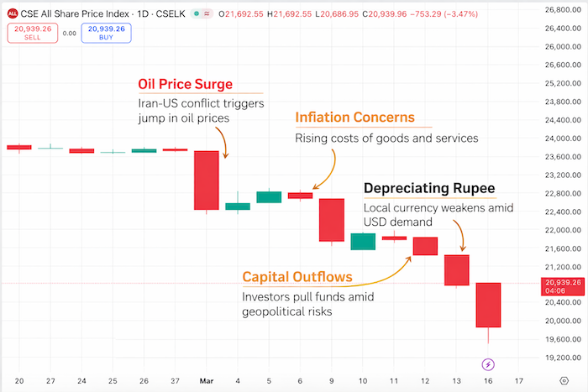Click the Mar date label on time axis
Viewport: 588px width, 392px height.
207,379
